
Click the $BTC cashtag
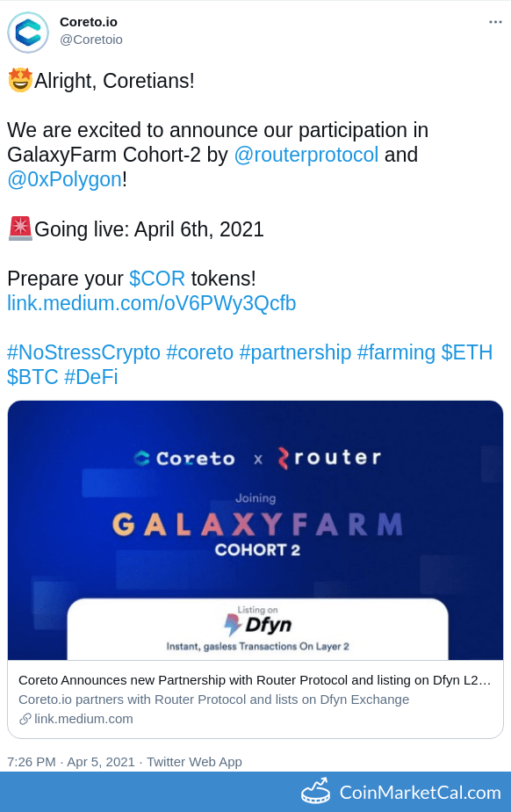click(x=32, y=377)
